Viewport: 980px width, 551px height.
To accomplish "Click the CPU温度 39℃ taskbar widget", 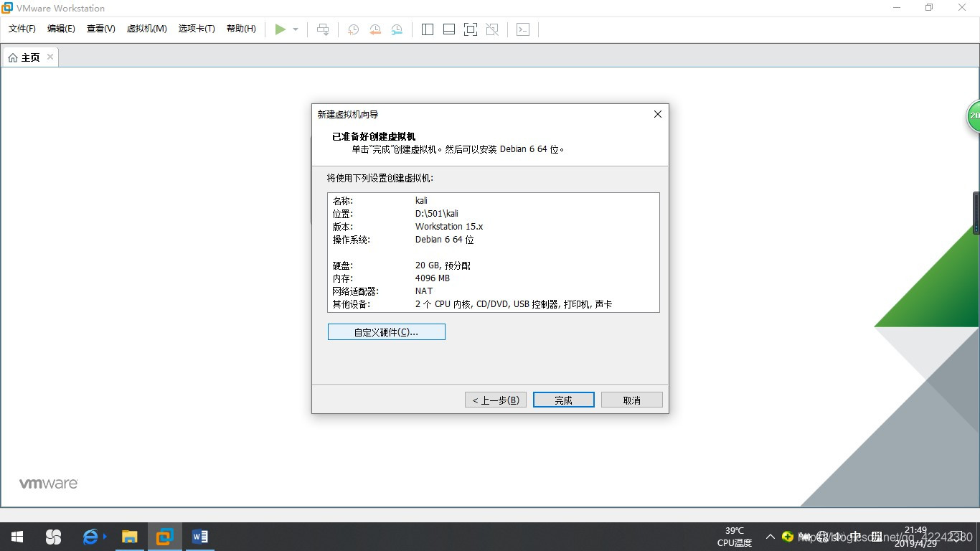I will tap(735, 537).
